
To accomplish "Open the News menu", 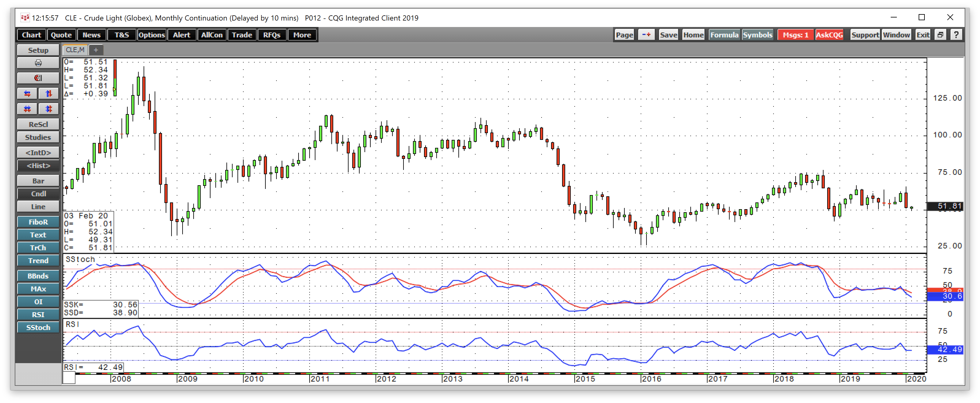I will pyautogui.click(x=92, y=35).
